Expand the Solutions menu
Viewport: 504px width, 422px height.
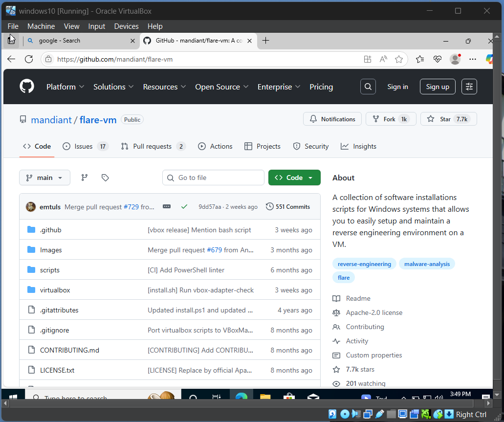pyautogui.click(x=113, y=87)
